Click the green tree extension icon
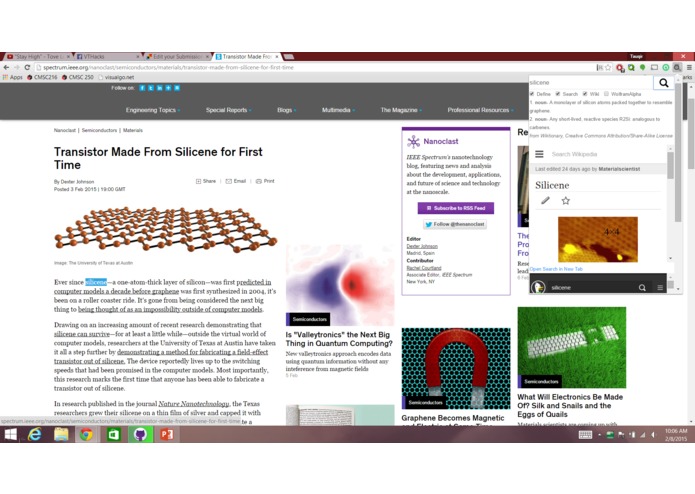This screenshot has height=494, width=695. click(642, 67)
